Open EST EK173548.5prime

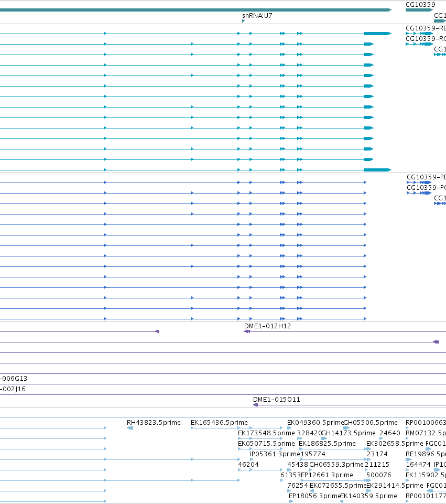(266, 433)
